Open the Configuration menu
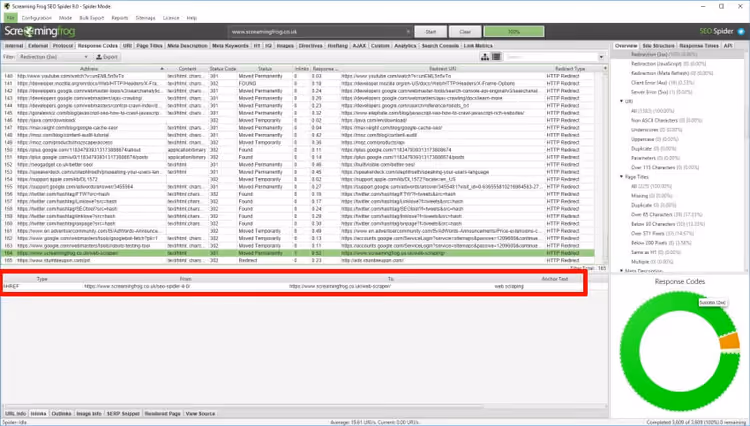The height and width of the screenshot is (426, 750). pos(36,18)
